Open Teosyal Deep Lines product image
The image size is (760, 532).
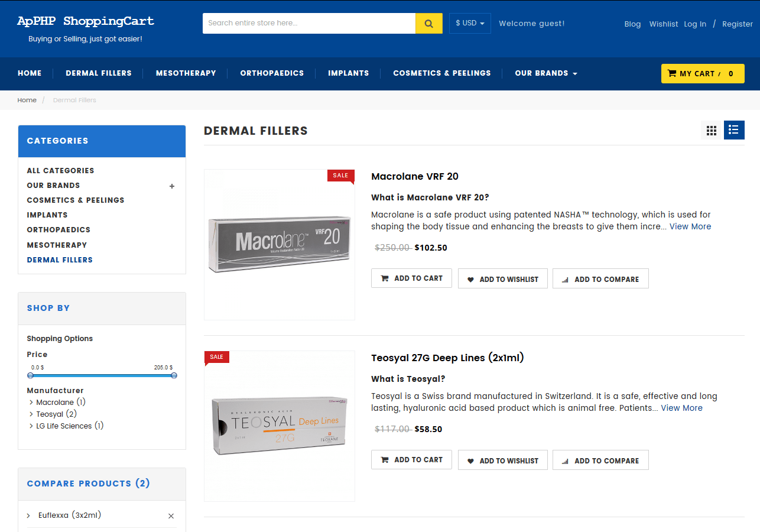(280, 426)
